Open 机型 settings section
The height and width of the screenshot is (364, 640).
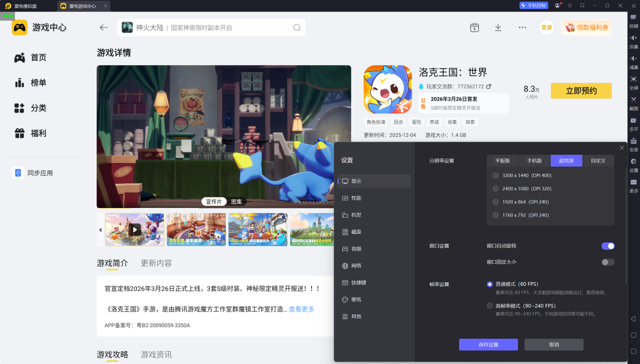[x=374, y=215]
